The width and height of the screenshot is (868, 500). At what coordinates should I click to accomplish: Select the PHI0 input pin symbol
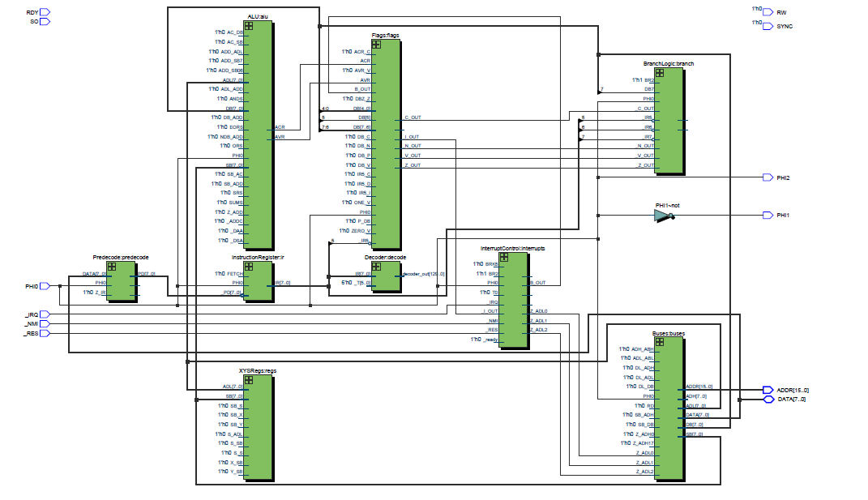[x=45, y=286]
